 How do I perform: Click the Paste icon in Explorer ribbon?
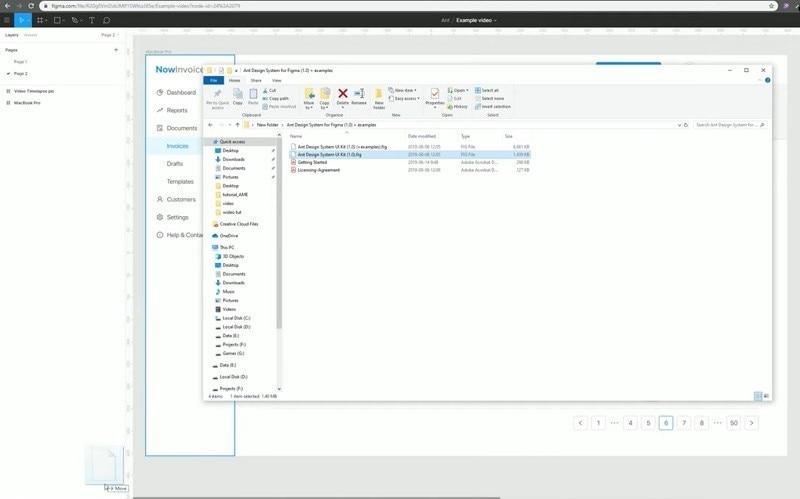pos(253,96)
